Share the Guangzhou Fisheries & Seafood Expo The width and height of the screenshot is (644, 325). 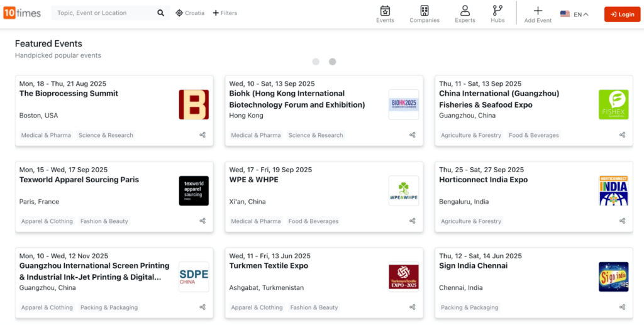point(622,135)
